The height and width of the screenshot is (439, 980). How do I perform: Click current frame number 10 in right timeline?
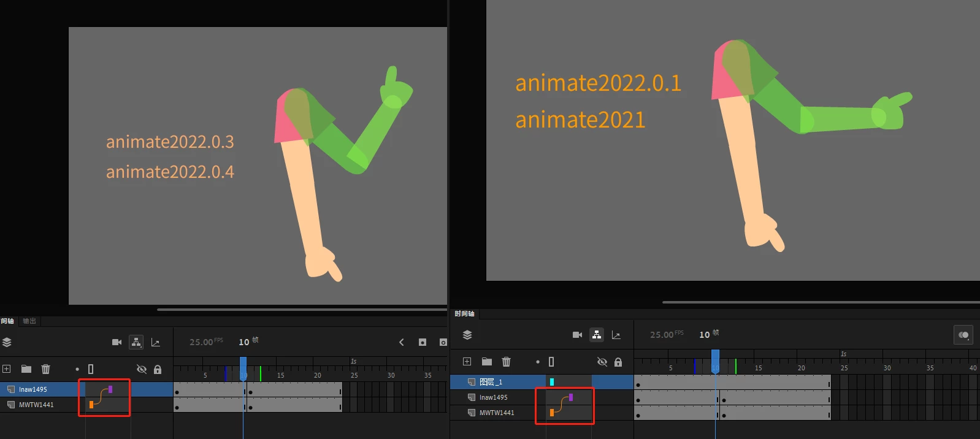(705, 335)
